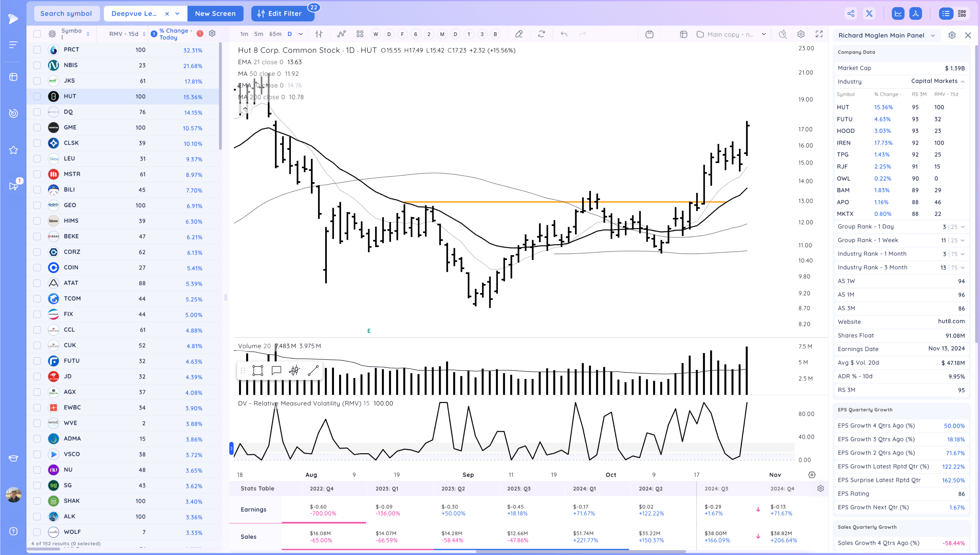The width and height of the screenshot is (980, 555).
Task: Expand the chart interval dropdown arrow
Action: [x=301, y=34]
